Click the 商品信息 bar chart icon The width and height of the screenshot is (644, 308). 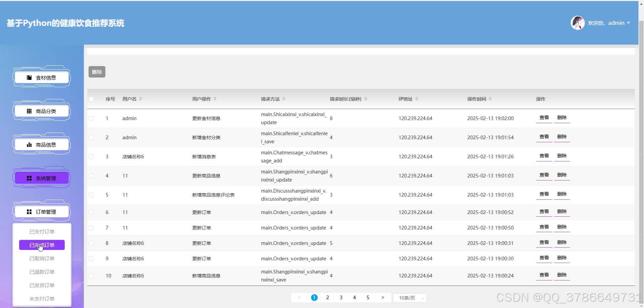point(29,145)
